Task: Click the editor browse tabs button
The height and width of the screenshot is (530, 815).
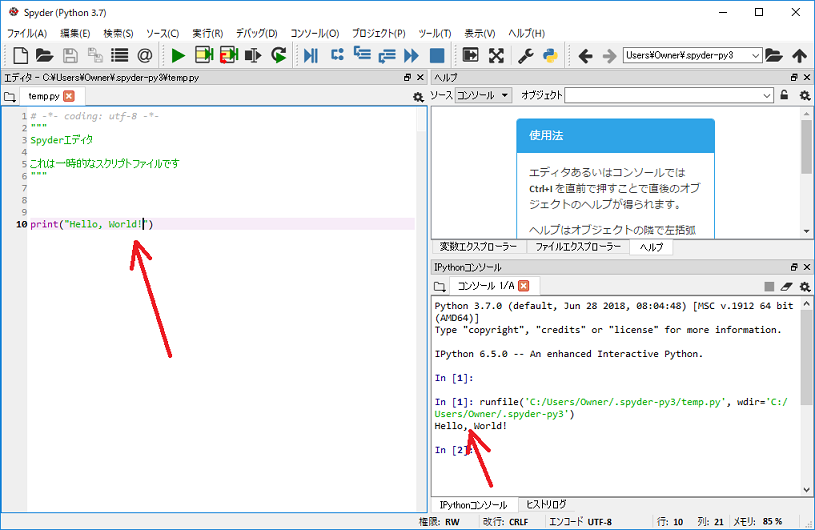Action: [x=9, y=97]
